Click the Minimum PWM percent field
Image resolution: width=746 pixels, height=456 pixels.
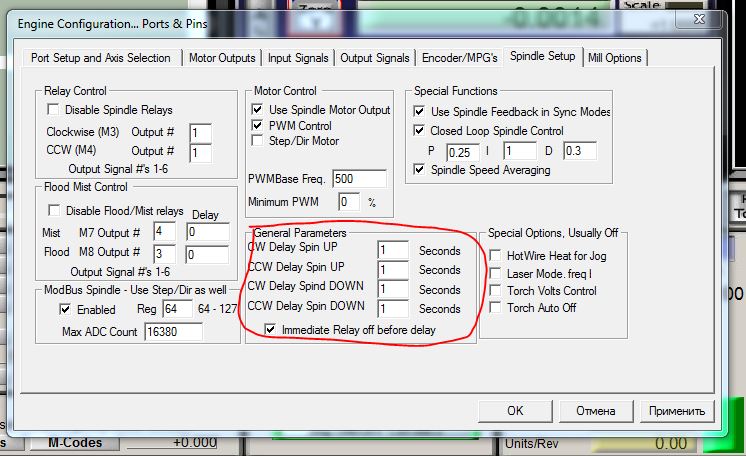(349, 202)
